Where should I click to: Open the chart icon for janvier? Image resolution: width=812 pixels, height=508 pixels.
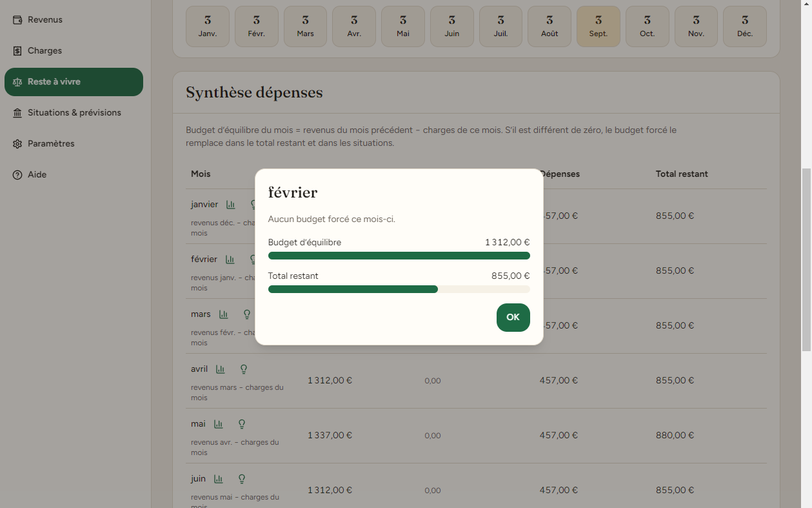click(231, 205)
